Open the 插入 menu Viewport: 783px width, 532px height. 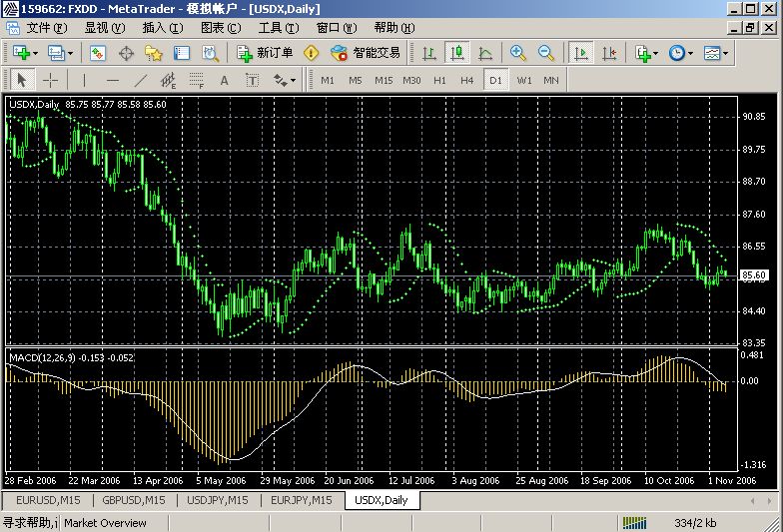(162, 27)
